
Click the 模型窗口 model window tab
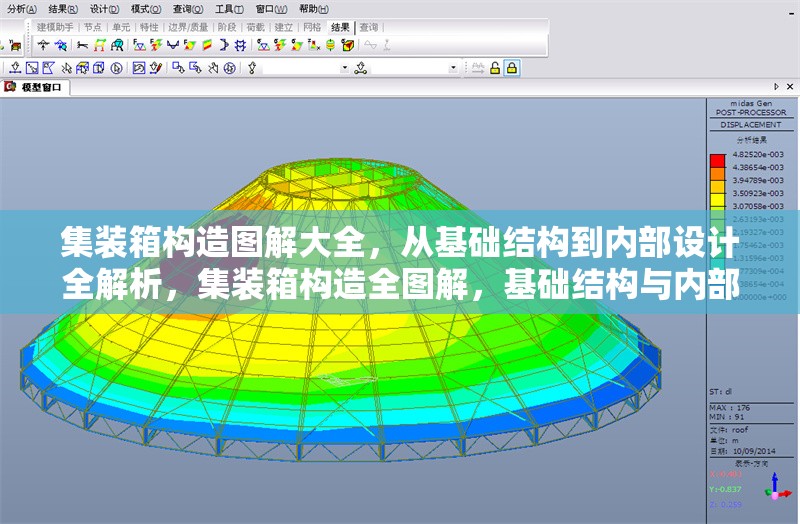click(x=41, y=88)
